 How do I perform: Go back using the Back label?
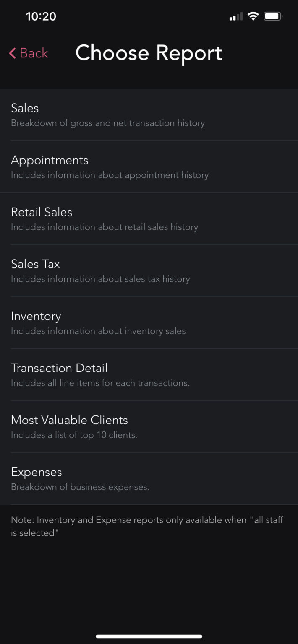[34, 53]
